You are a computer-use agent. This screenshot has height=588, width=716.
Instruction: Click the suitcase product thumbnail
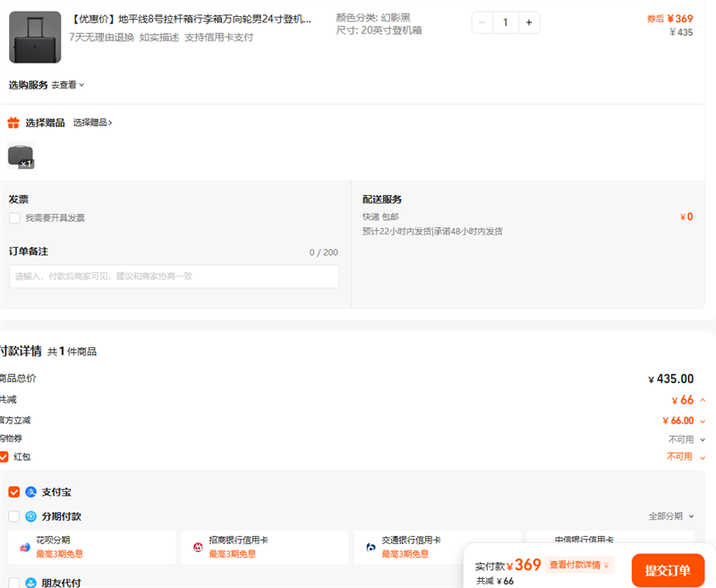click(x=35, y=37)
